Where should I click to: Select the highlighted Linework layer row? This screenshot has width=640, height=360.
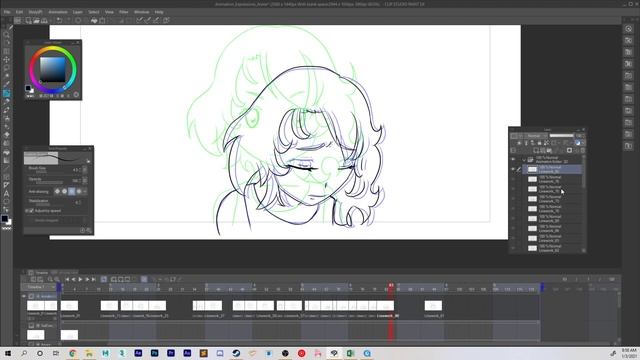pos(552,169)
